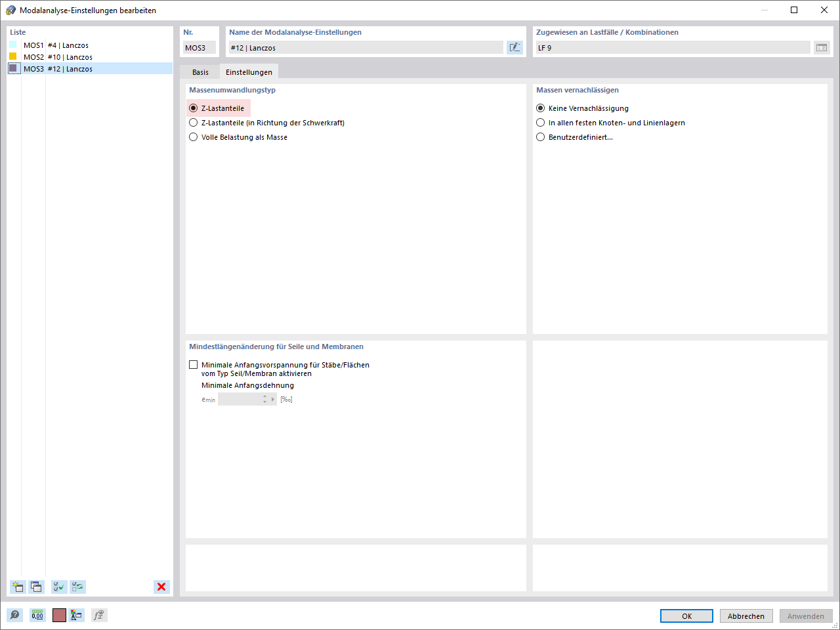The height and width of the screenshot is (630, 840).
Task: Select MOS2 #10 | Lanczos in list
Action: click(90, 57)
